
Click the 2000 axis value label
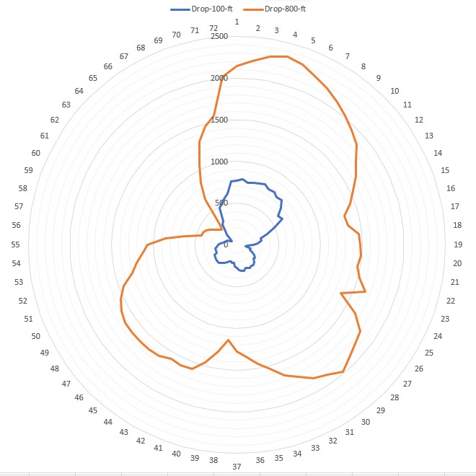219,79
